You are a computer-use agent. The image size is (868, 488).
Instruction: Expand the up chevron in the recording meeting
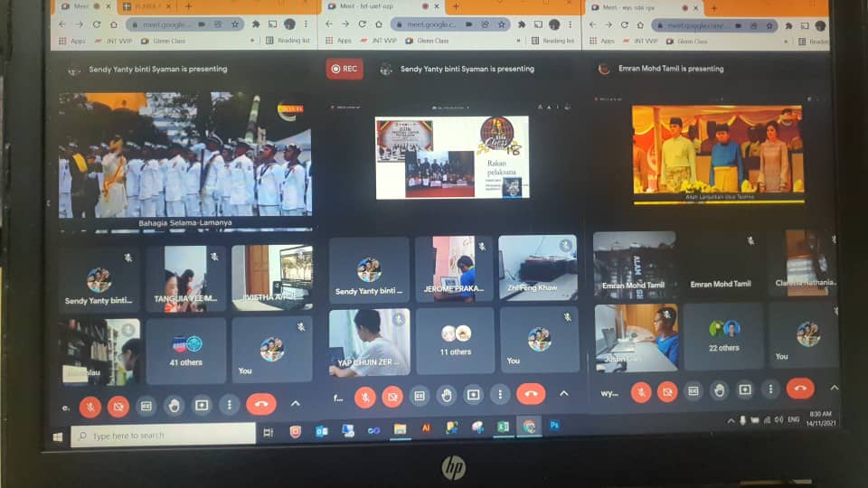(564, 394)
